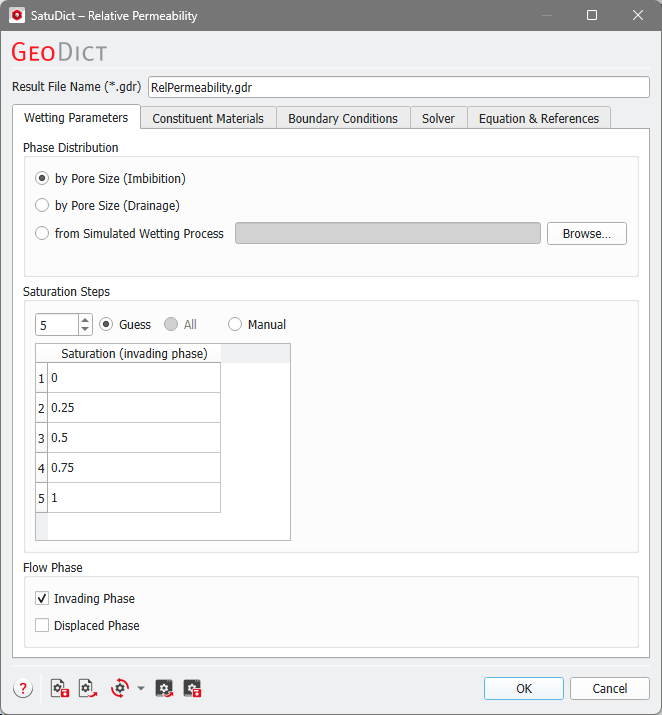The image size is (662, 715).
Task: Click the Cancel button
Action: [610, 688]
